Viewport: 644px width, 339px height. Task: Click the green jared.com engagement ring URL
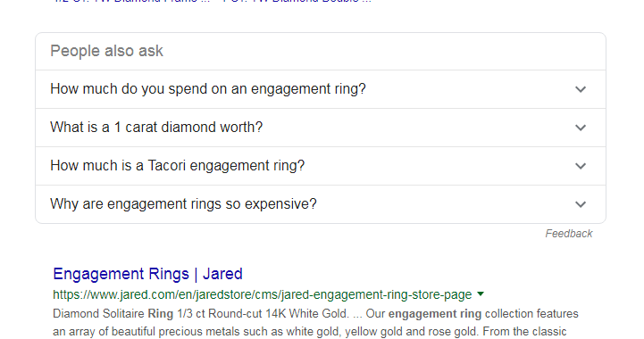pos(262,294)
